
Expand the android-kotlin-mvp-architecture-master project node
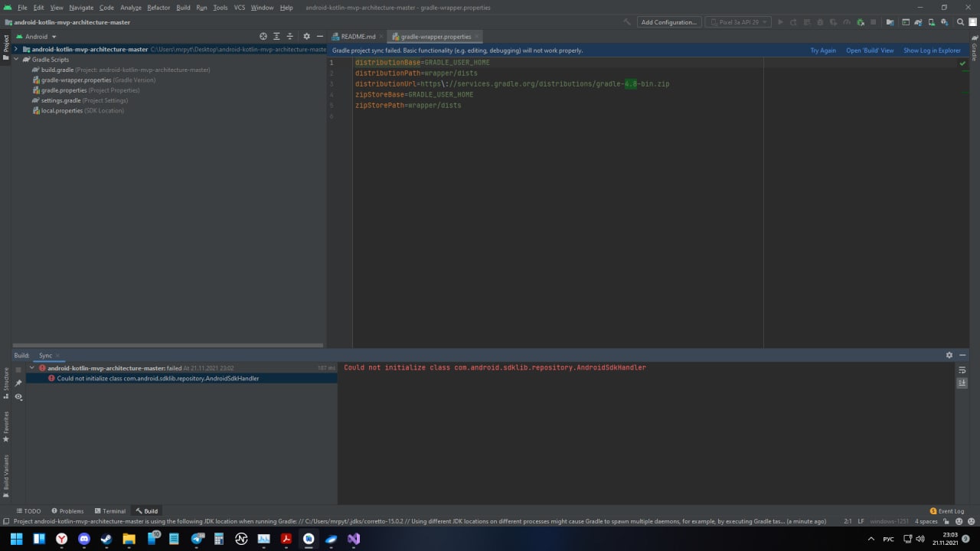pos(16,49)
